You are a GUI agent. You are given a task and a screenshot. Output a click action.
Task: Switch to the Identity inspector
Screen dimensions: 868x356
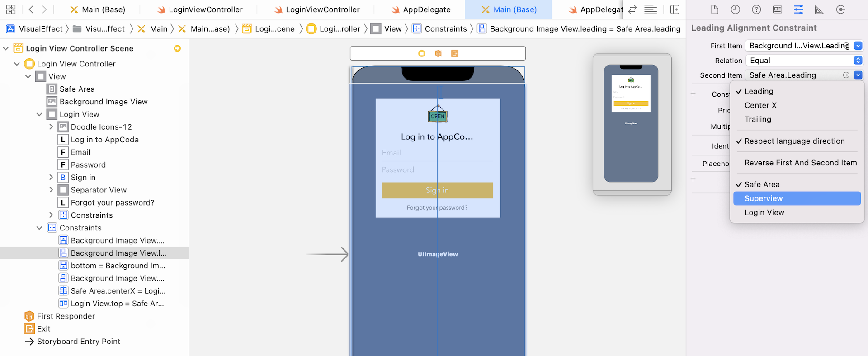coord(778,9)
